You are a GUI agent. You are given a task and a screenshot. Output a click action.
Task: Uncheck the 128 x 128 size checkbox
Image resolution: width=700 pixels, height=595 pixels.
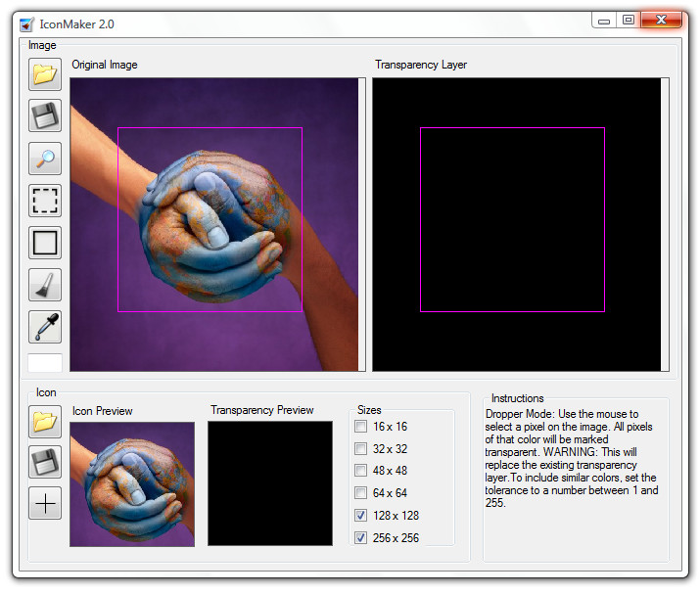360,515
